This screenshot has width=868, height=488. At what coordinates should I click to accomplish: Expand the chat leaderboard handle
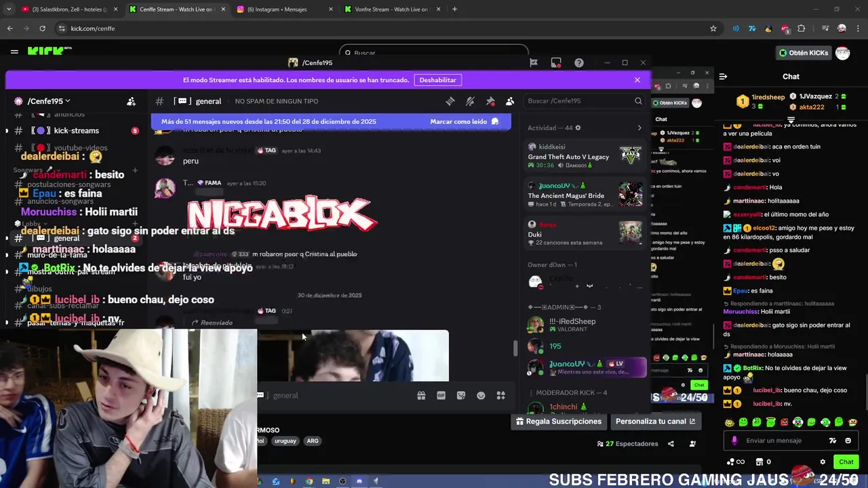[x=791, y=120]
